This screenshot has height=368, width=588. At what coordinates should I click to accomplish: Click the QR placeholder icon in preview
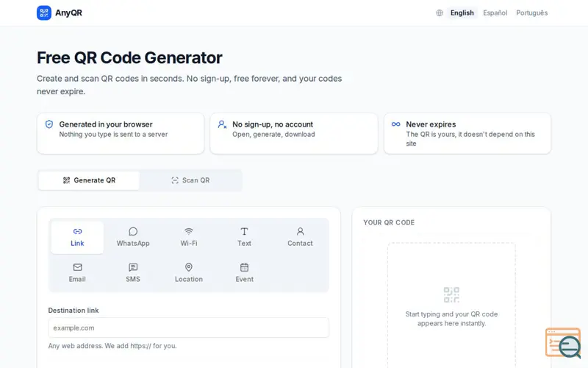pyautogui.click(x=451, y=295)
